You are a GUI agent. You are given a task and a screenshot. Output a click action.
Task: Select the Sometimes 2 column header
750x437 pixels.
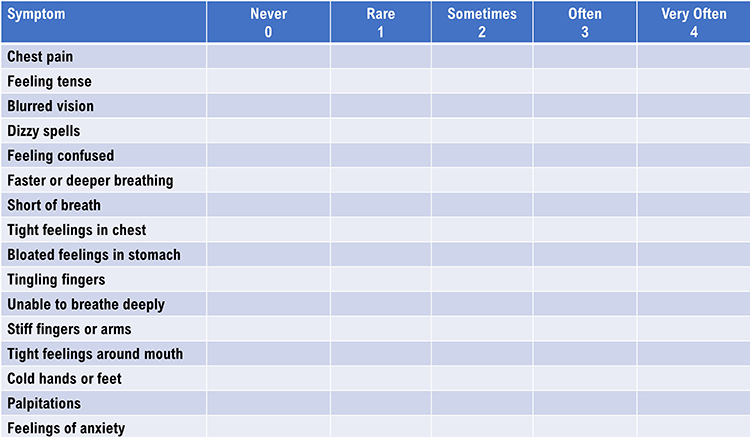point(482,22)
